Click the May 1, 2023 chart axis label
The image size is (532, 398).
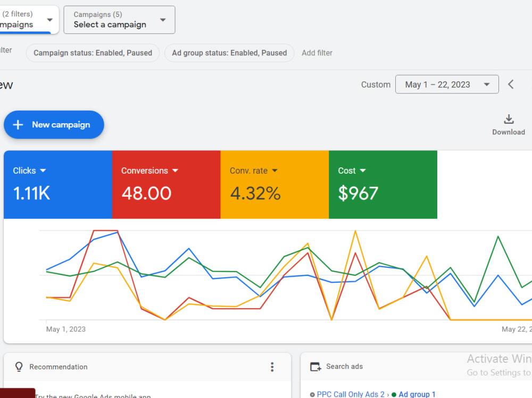pos(66,329)
